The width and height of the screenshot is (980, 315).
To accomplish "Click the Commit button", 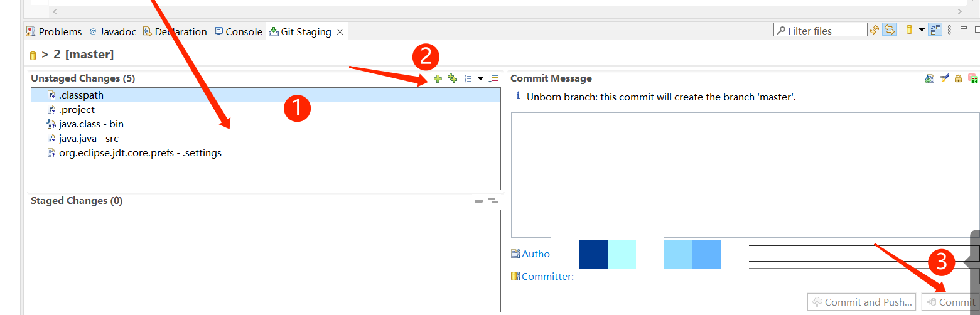I will [x=950, y=302].
